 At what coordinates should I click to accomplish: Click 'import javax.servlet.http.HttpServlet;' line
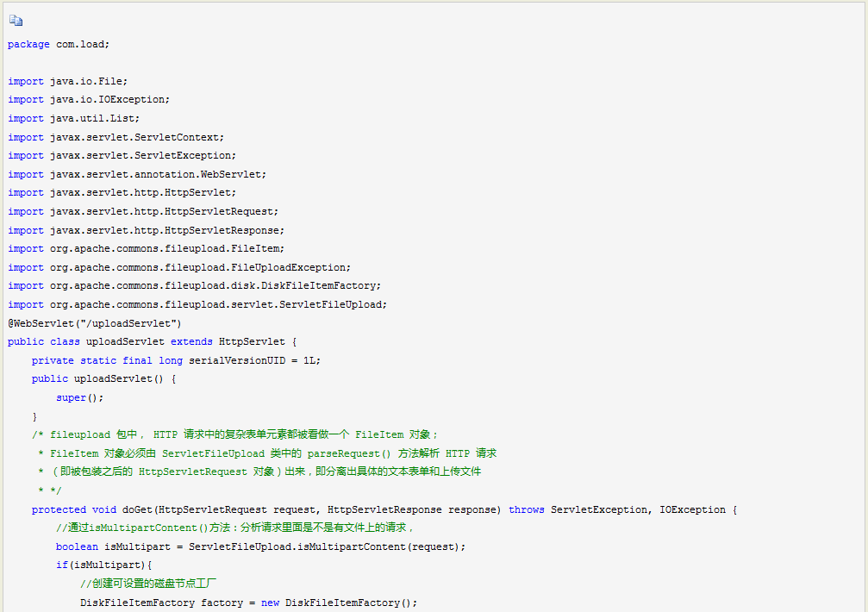click(122, 192)
